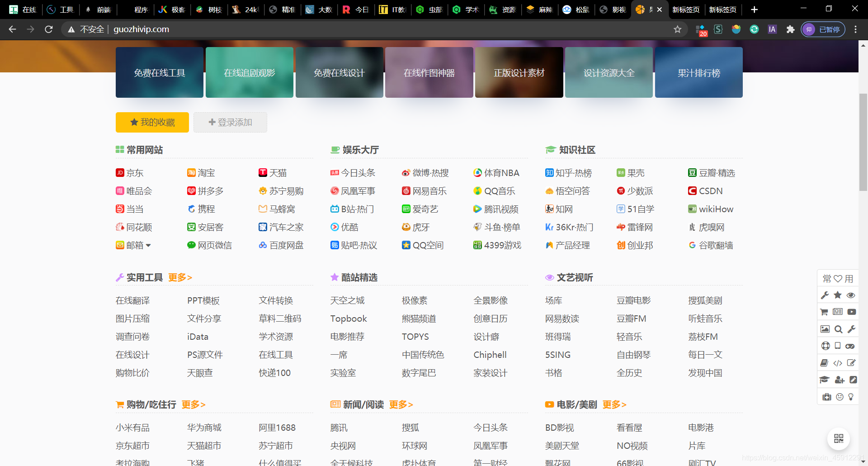868x466 pixels.
Task: Open the 华为商城 link
Action: click(x=204, y=428)
